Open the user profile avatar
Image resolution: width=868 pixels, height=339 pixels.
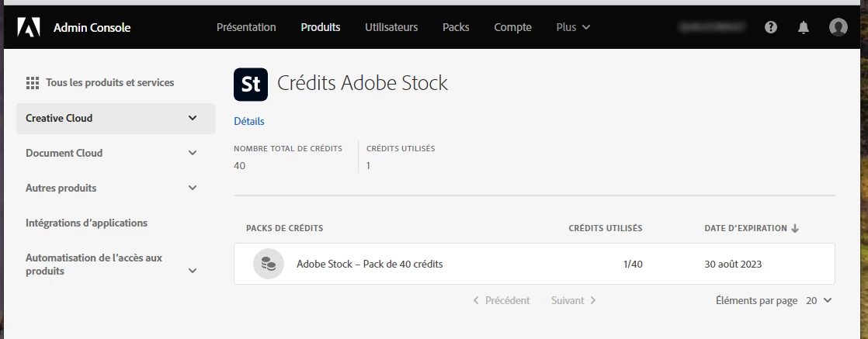(838, 27)
